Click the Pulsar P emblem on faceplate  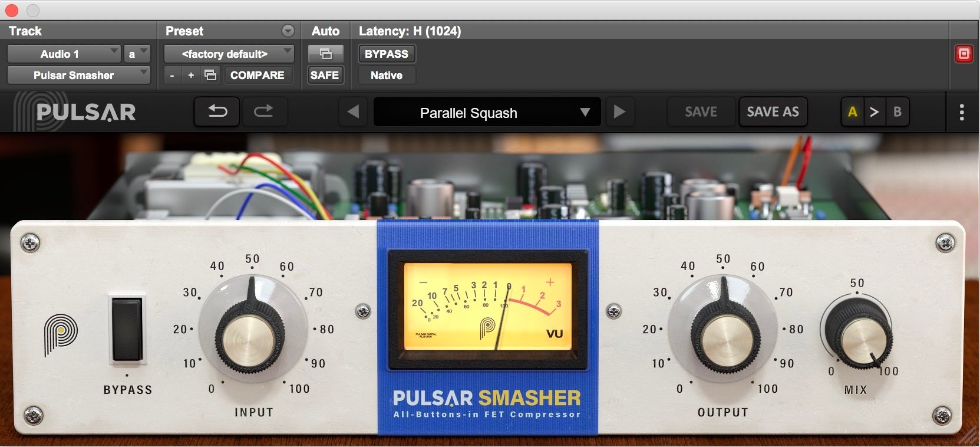click(x=60, y=334)
